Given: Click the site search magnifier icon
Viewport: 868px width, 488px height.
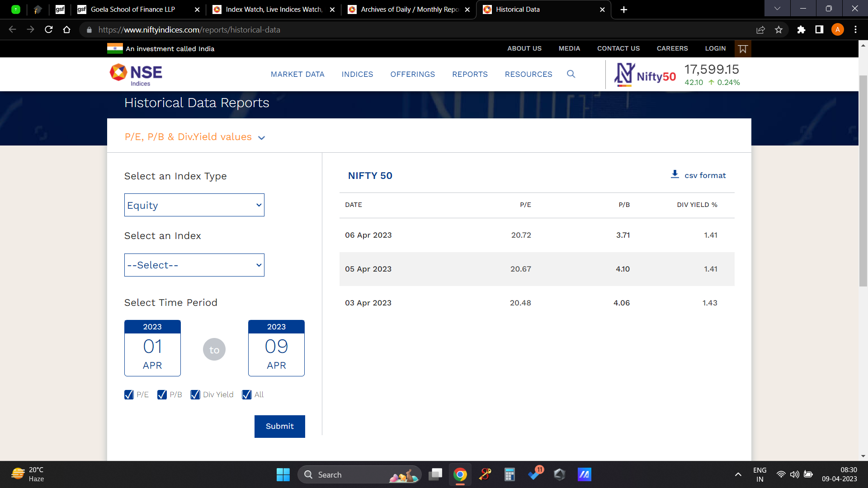Looking at the screenshot, I should tap(571, 74).
